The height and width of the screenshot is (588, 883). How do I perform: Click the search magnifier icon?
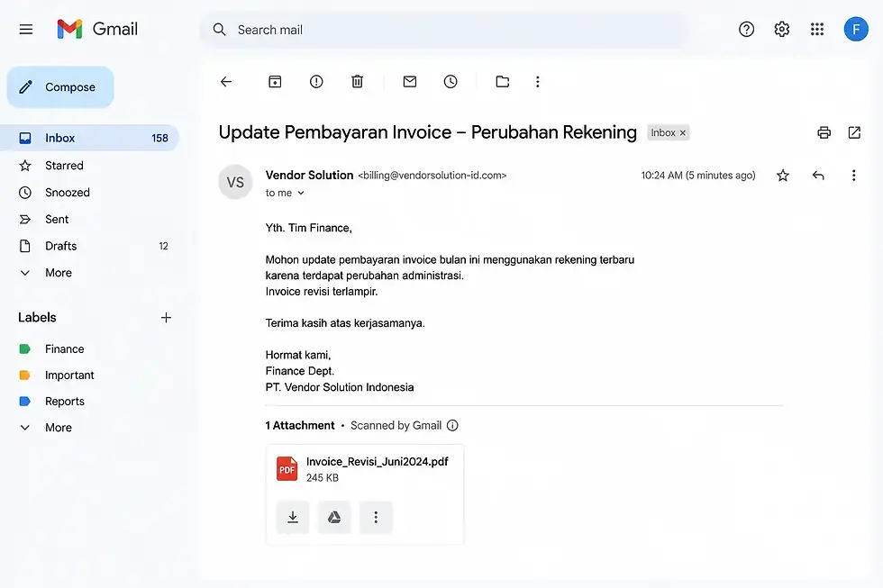click(x=219, y=29)
